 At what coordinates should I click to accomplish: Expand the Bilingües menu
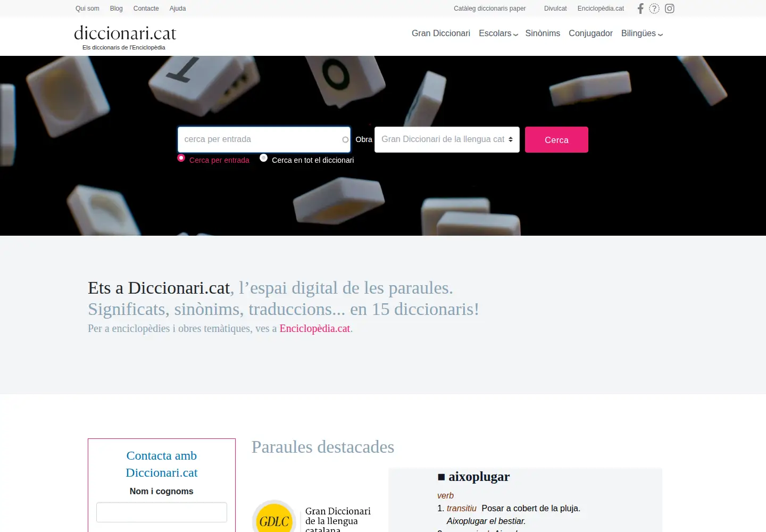642,34
